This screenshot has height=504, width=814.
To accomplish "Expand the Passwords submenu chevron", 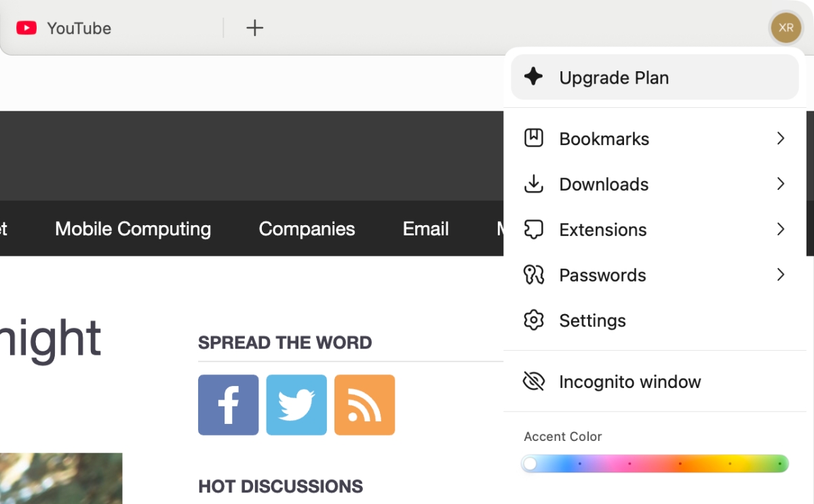I will [781, 275].
